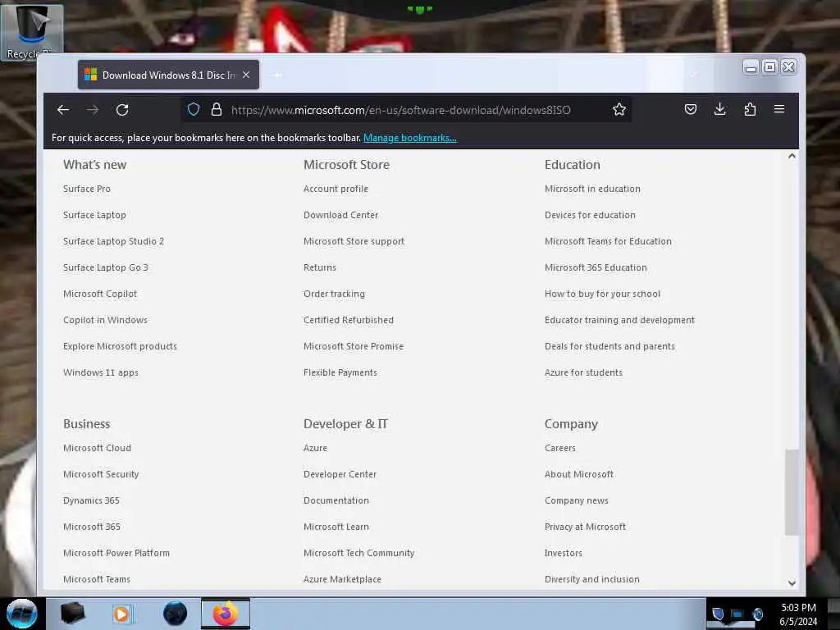Open the tracking protection shield icon
The height and width of the screenshot is (630, 840).
click(194, 110)
